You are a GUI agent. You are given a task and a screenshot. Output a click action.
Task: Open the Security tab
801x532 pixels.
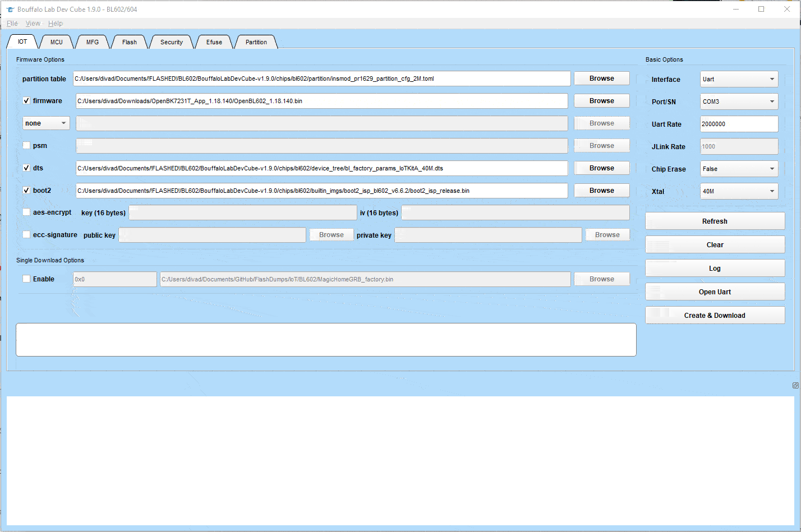[172, 42]
